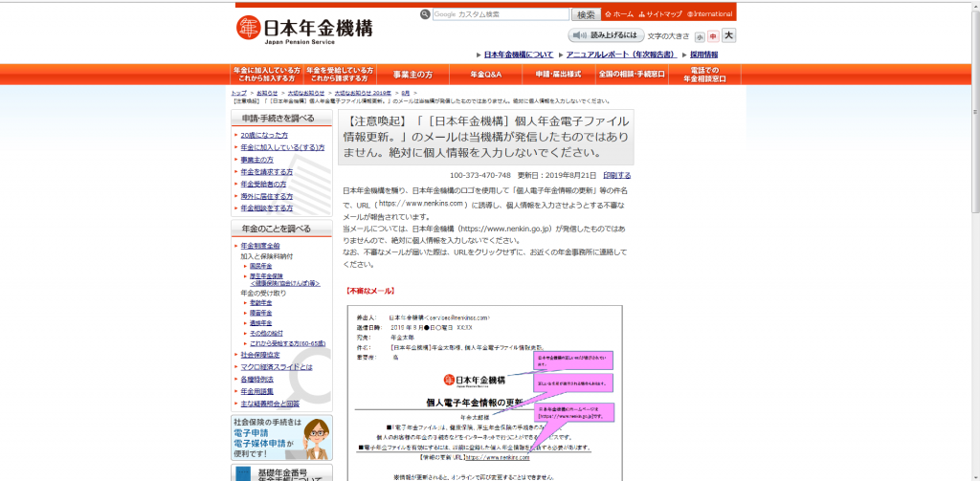The image size is (980, 481).
Task: Open 年金受給者の方 sidebar link
Action: click(263, 184)
